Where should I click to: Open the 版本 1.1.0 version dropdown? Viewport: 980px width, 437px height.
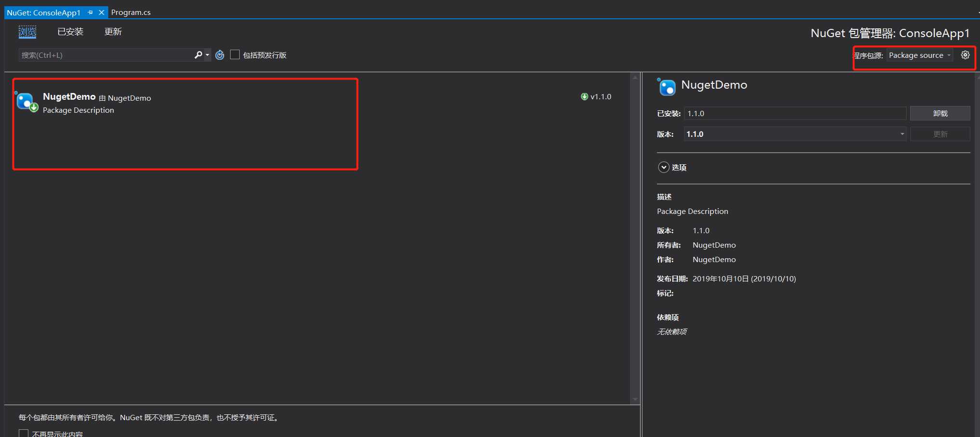tap(795, 134)
